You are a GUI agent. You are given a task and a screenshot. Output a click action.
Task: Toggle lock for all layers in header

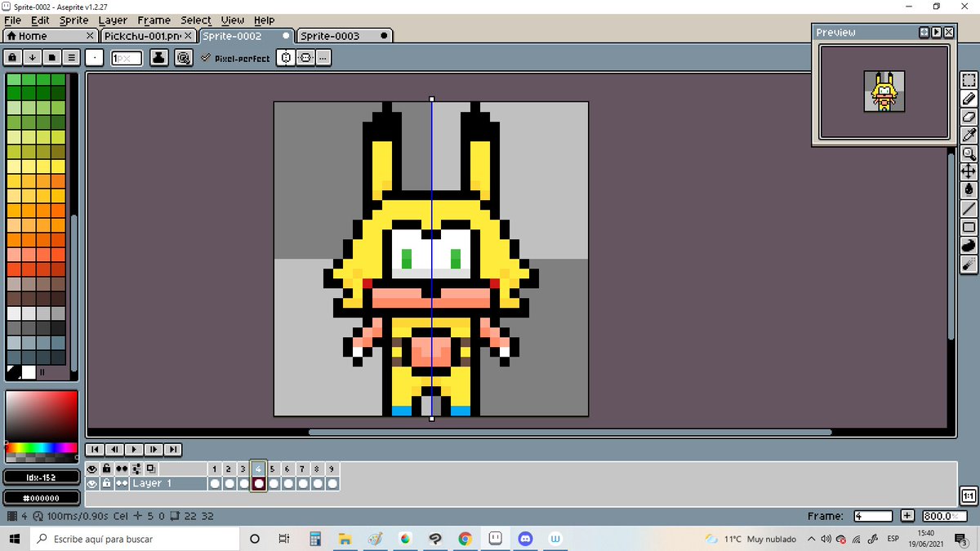pos(107,469)
